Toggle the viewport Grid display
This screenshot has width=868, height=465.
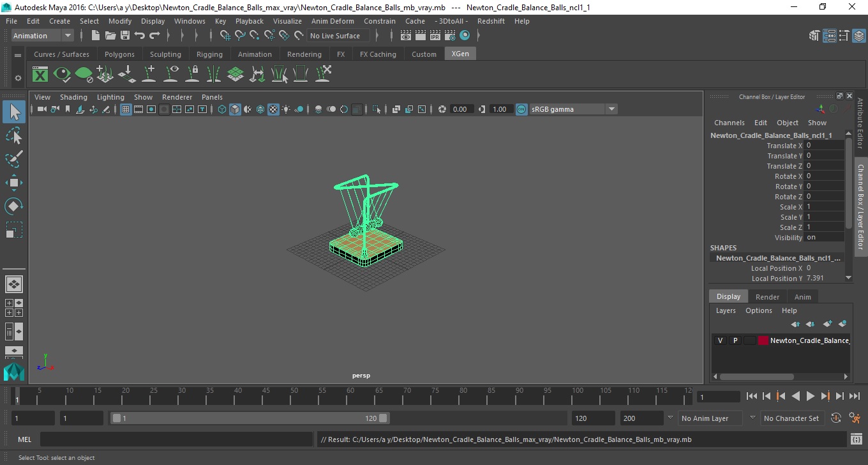click(x=126, y=109)
